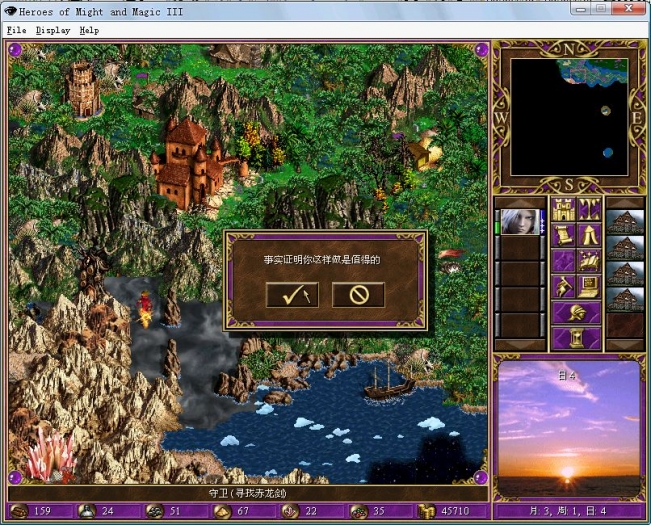Image resolution: width=651 pixels, height=525 pixels.
Task: Click the date text 月:3, 周:1, 日:4
Action: [x=568, y=511]
